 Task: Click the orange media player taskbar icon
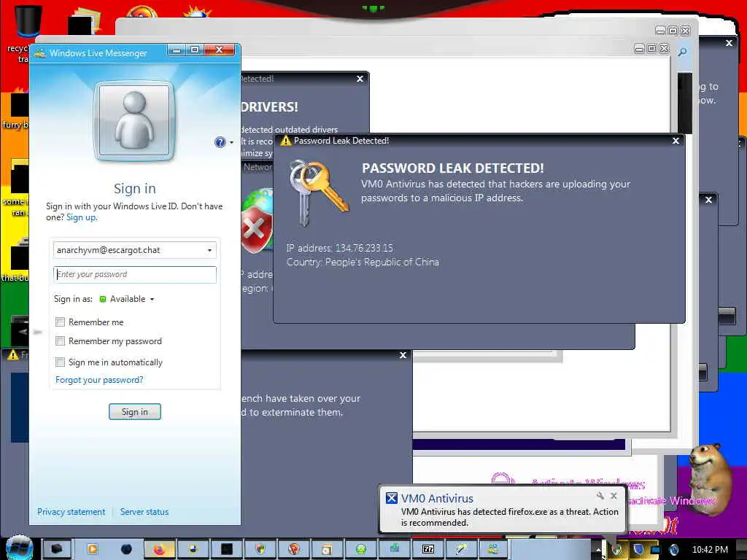[92, 549]
